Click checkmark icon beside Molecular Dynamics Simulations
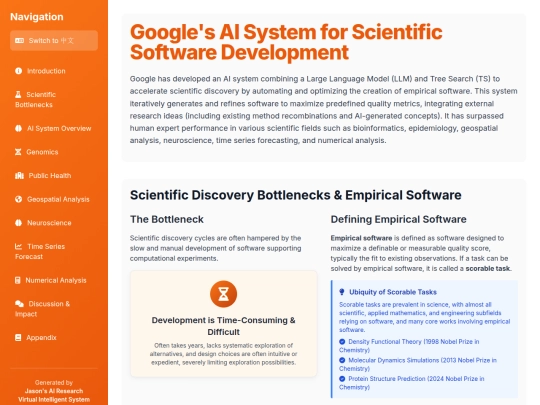The width and height of the screenshot is (540, 405). point(342,360)
